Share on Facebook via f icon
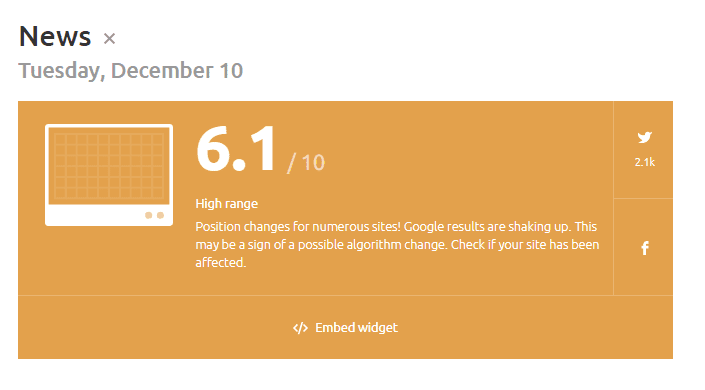The height and width of the screenshot is (390, 705). pos(645,248)
